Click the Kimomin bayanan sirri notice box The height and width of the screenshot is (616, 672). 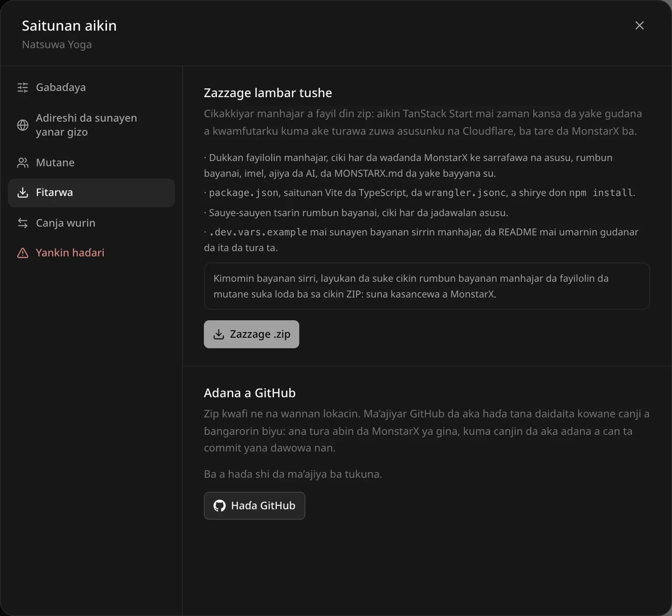pyautogui.click(x=427, y=286)
